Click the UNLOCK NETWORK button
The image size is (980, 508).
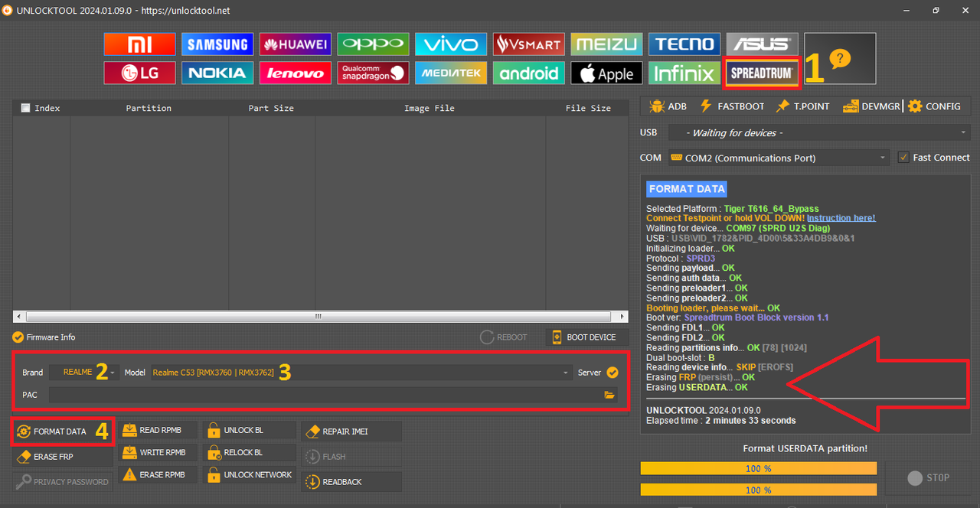pos(249,474)
